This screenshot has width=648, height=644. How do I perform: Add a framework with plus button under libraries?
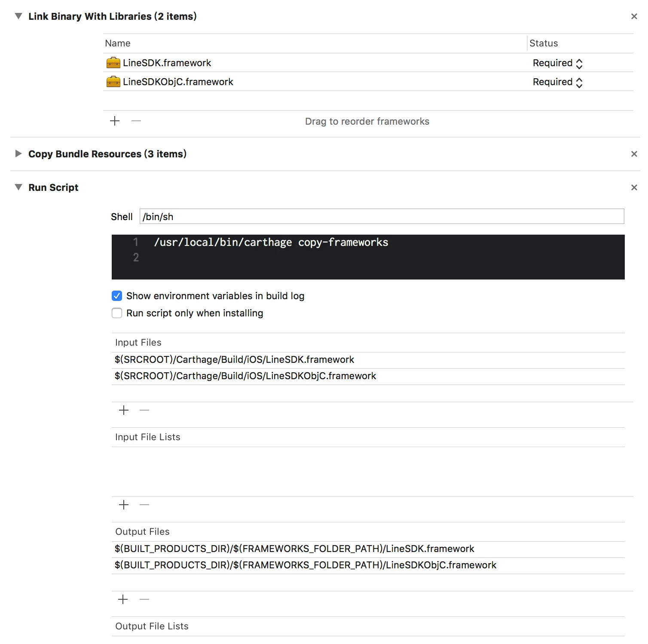click(x=115, y=121)
